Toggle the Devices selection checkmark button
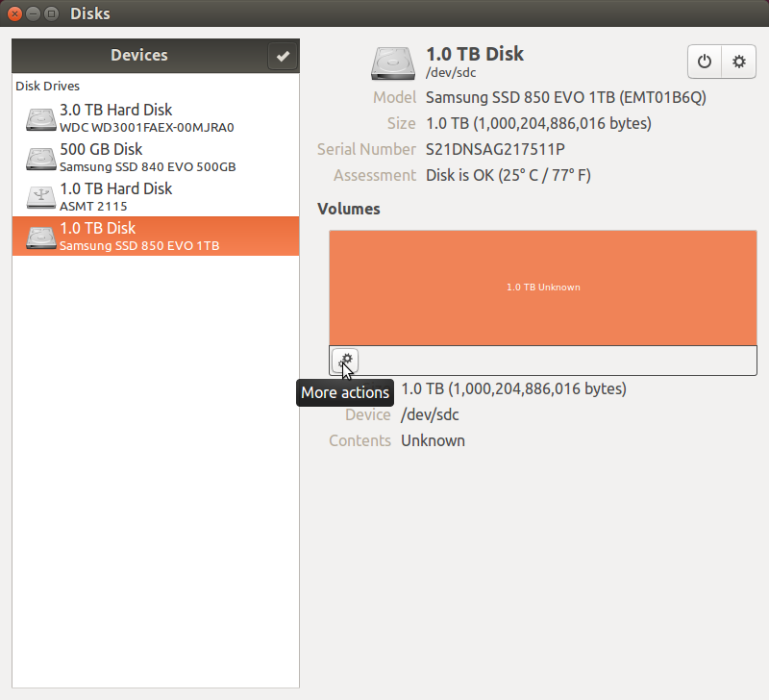Image resolution: width=769 pixels, height=700 pixels. pyautogui.click(x=283, y=56)
